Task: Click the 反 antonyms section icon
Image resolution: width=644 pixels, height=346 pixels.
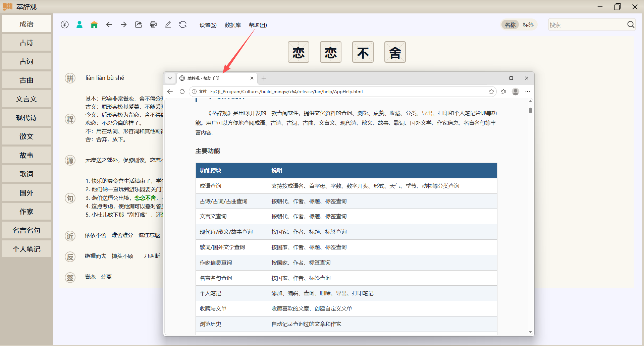Action: 70,257
